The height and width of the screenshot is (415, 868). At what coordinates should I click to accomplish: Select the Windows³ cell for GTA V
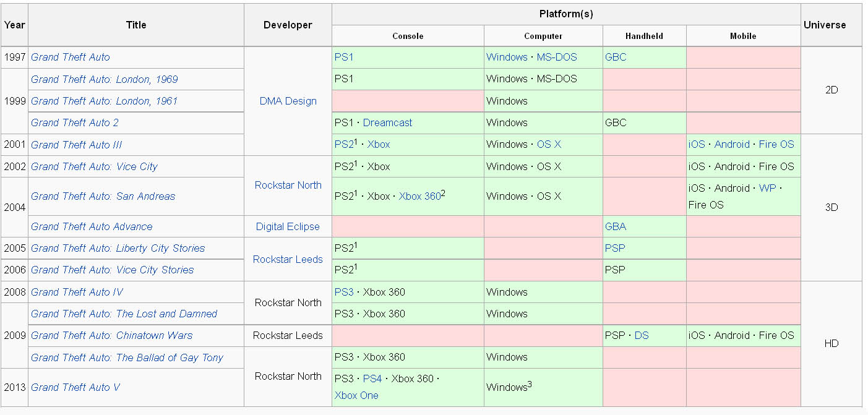click(x=543, y=387)
